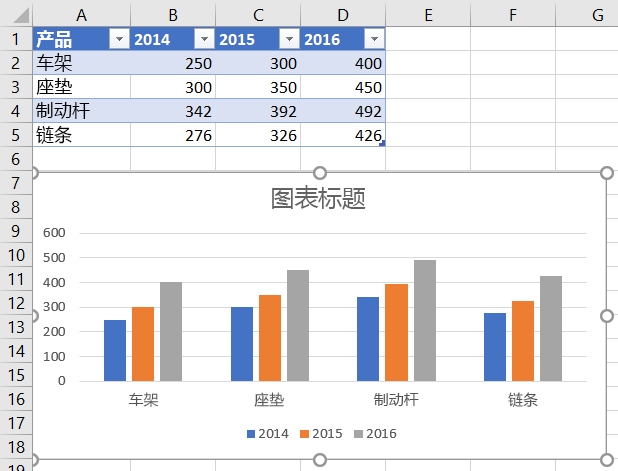Viewport: 618px width, 471px height.
Task: Select row 4 header
Action: [16, 111]
